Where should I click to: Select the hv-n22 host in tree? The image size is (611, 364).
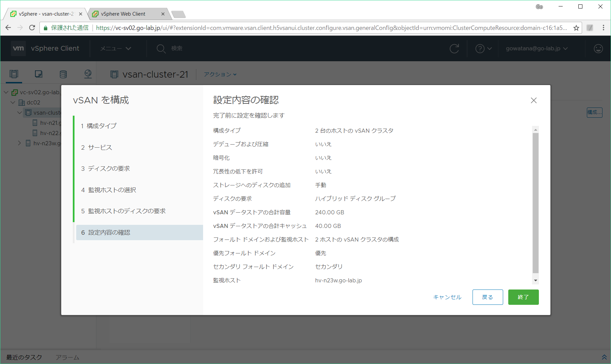(x=47, y=133)
